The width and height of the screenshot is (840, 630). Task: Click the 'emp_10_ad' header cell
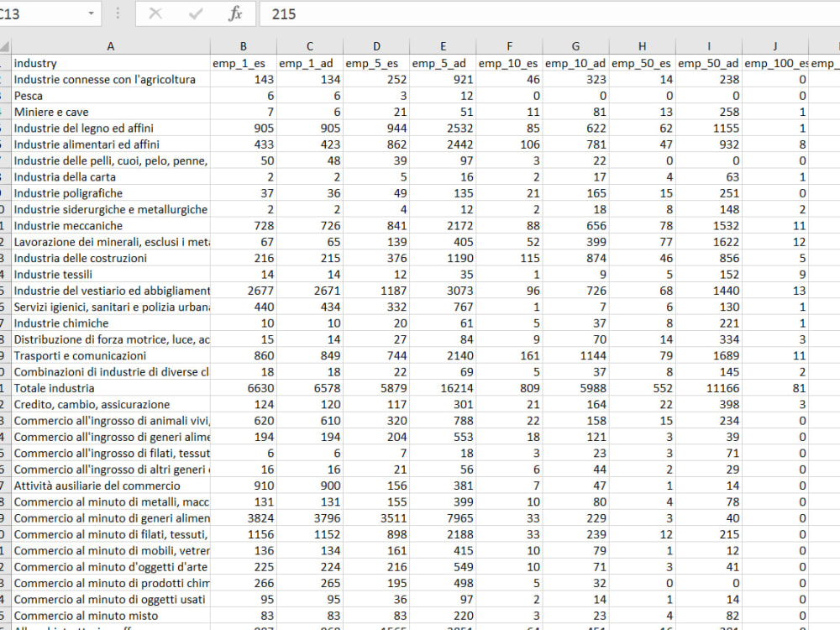click(x=575, y=63)
